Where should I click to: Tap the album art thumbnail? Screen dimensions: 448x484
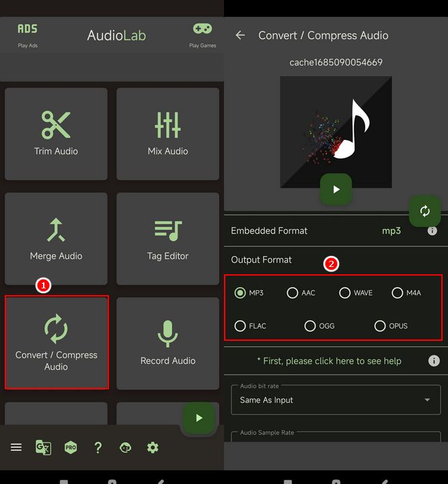click(336, 132)
